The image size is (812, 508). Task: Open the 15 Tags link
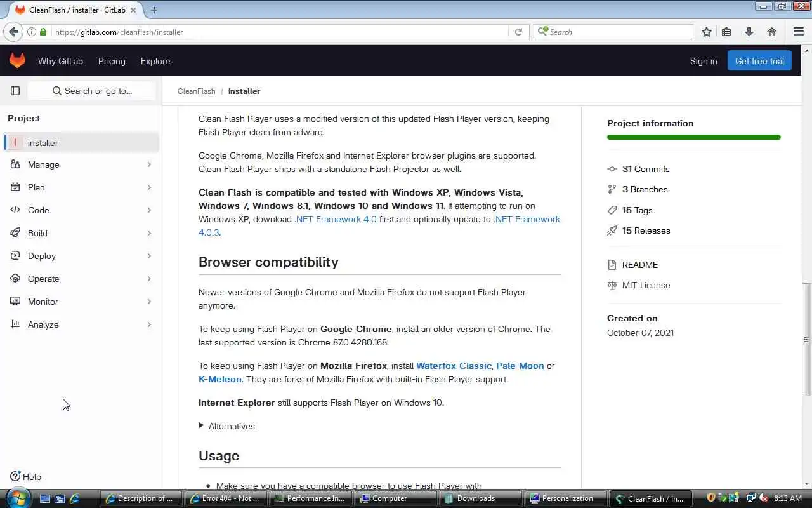pos(638,210)
